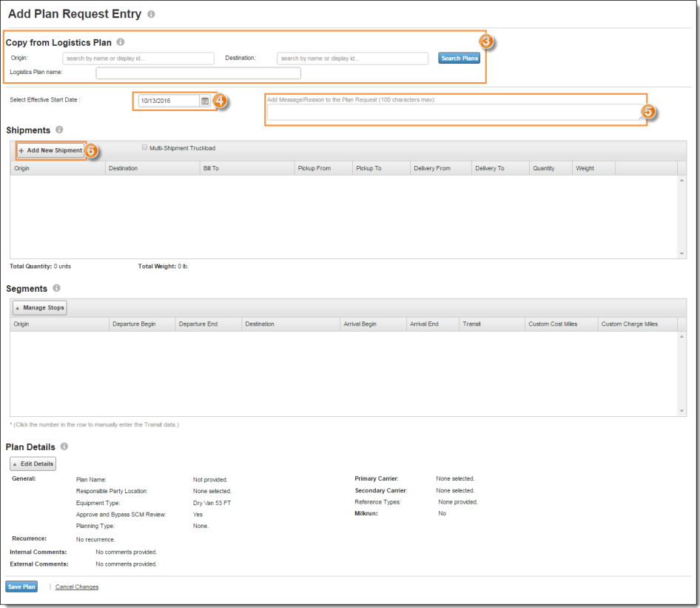Viewport: 700px width, 608px height.
Task: Click the Logistics Plan name field
Action: point(198,73)
